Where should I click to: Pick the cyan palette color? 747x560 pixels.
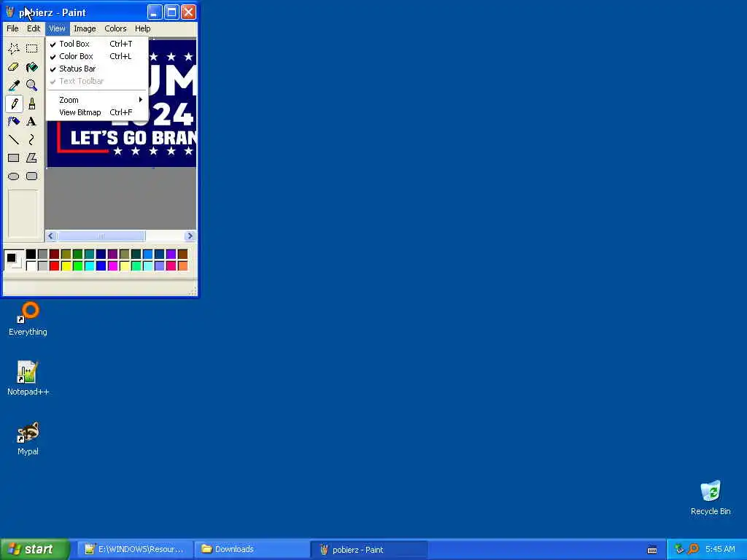[x=90, y=265]
